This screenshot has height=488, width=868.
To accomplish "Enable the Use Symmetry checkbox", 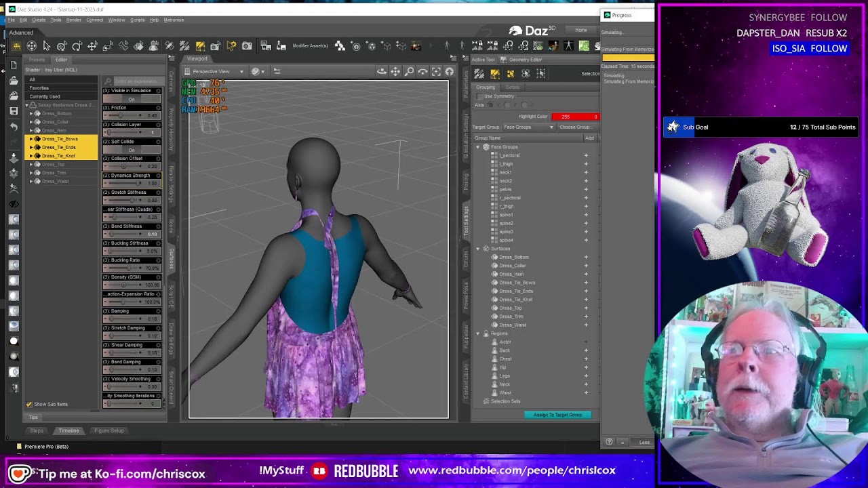I will coord(479,96).
